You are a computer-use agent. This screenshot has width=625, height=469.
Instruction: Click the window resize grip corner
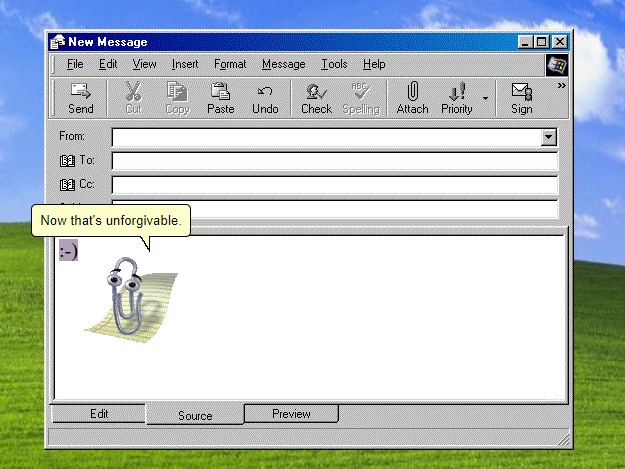563,440
